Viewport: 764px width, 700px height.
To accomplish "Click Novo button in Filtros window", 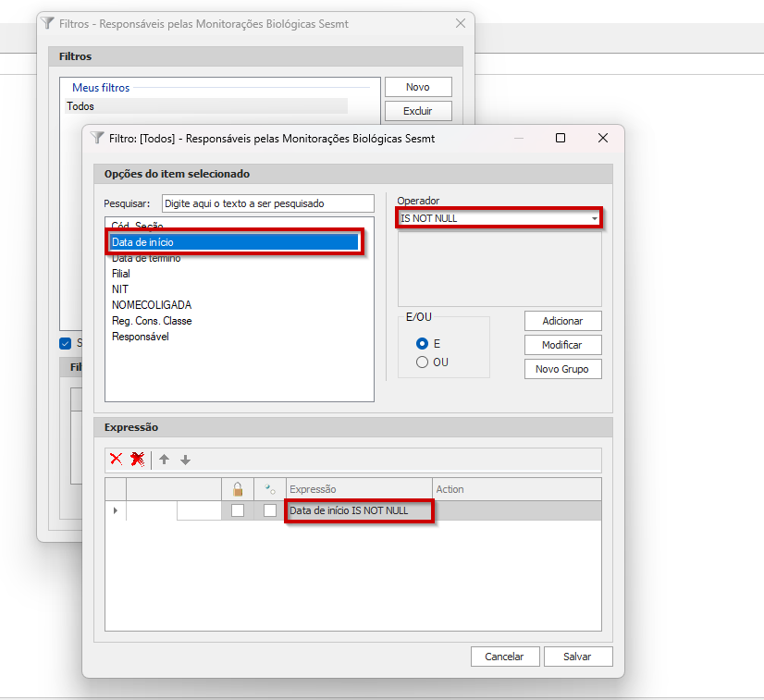I will tap(418, 87).
